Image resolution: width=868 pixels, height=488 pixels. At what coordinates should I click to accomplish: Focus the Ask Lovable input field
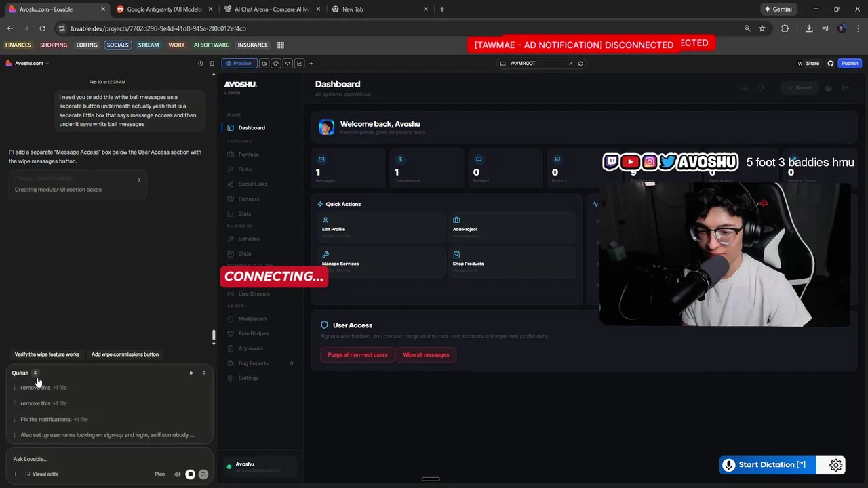108,459
